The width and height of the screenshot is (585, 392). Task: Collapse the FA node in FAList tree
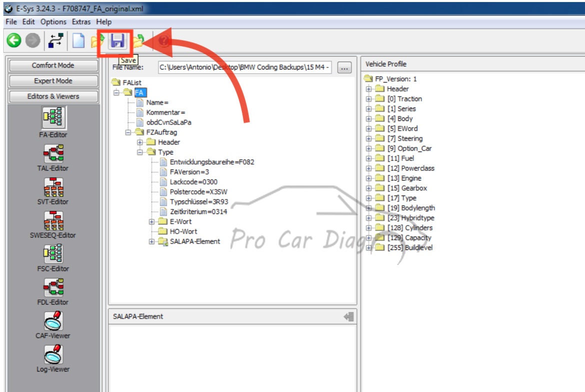click(116, 92)
